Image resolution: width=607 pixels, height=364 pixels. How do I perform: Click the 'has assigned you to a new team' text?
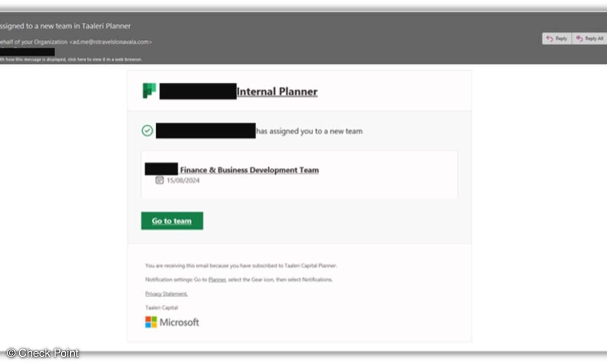310,131
